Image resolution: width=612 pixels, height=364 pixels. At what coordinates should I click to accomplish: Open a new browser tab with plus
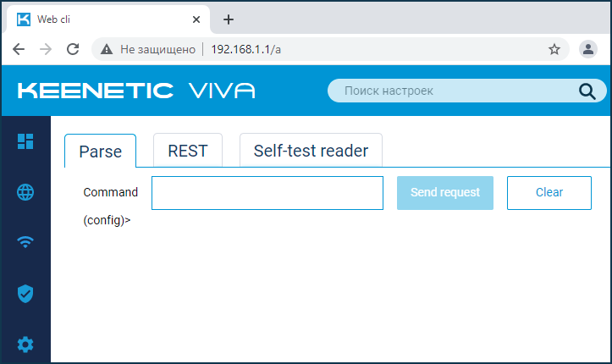pos(229,19)
